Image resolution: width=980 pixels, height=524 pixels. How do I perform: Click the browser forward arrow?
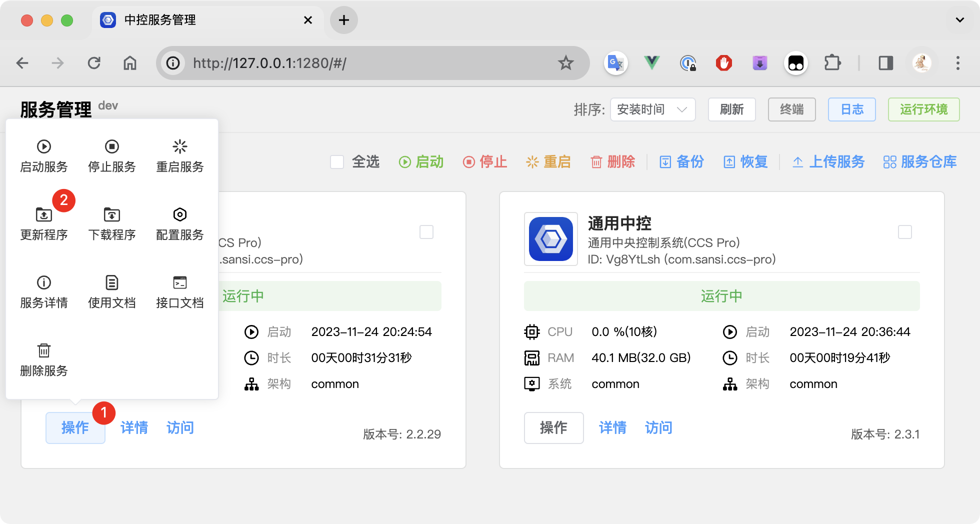[x=58, y=63]
